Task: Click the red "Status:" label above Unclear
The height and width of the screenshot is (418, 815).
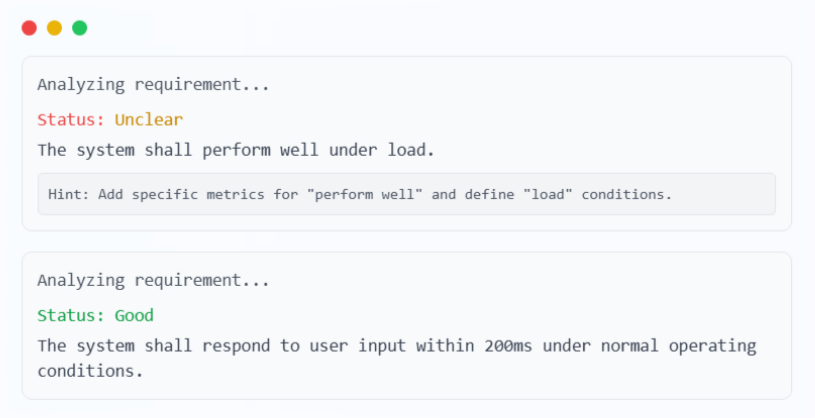Action: pyautogui.click(x=71, y=120)
